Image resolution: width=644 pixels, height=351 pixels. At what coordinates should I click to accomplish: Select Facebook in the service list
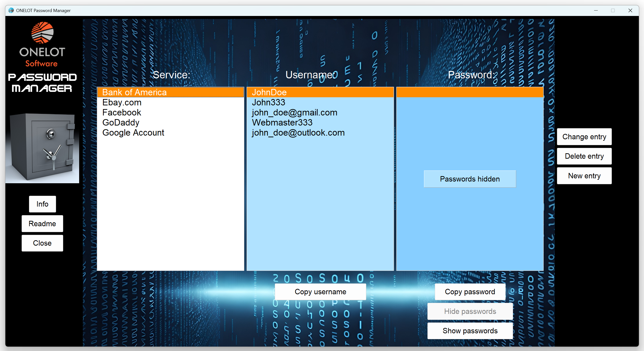coord(121,112)
